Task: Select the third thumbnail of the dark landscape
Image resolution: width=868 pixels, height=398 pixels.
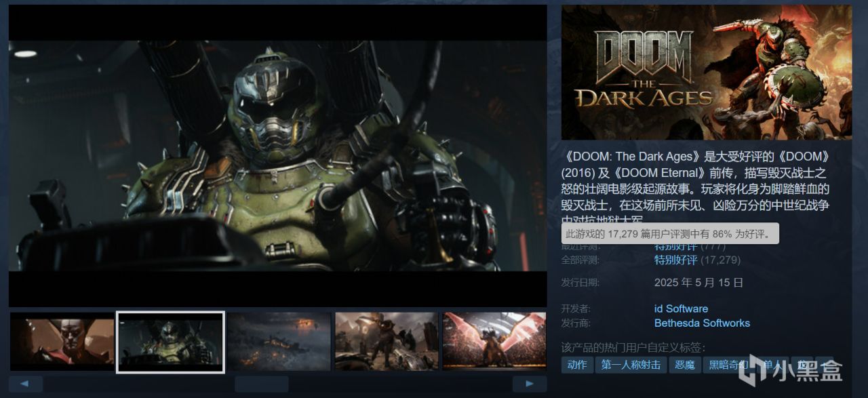Action: point(279,341)
